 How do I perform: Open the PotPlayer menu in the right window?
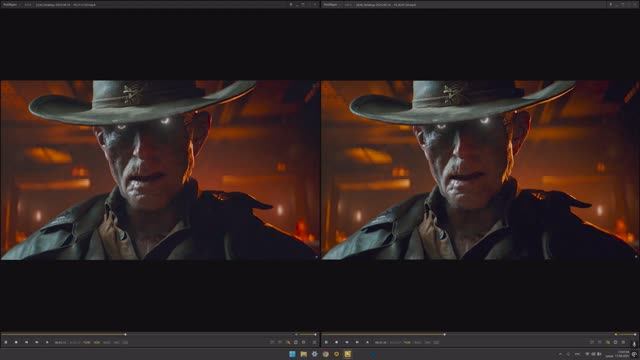pos(331,4)
